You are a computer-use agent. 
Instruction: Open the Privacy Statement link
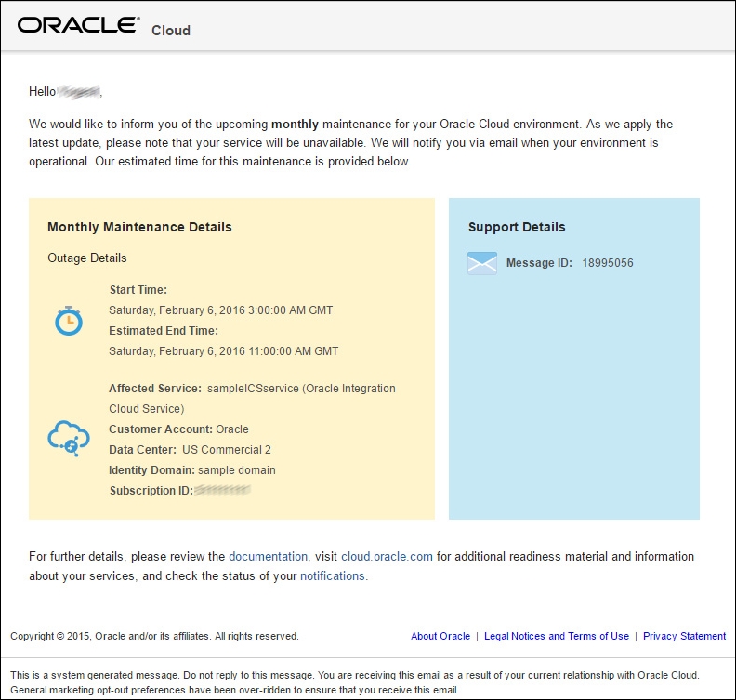[x=684, y=636]
